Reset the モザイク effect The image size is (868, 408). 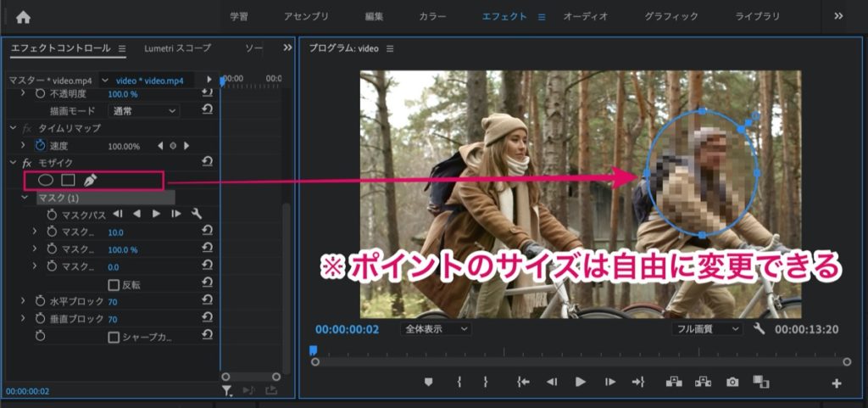(207, 162)
